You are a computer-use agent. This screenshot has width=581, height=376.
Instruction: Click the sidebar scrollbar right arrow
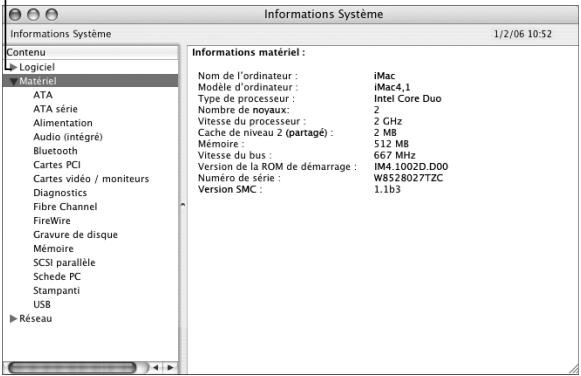coord(170,367)
